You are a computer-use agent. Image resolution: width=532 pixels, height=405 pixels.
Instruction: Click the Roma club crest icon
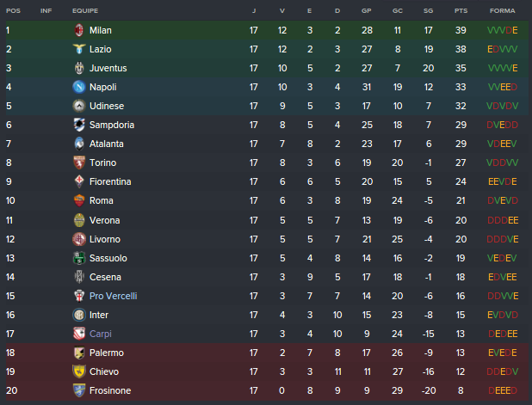(x=79, y=201)
